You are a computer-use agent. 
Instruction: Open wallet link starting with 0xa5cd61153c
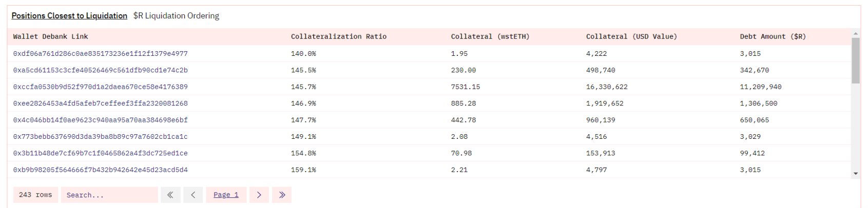100,70
